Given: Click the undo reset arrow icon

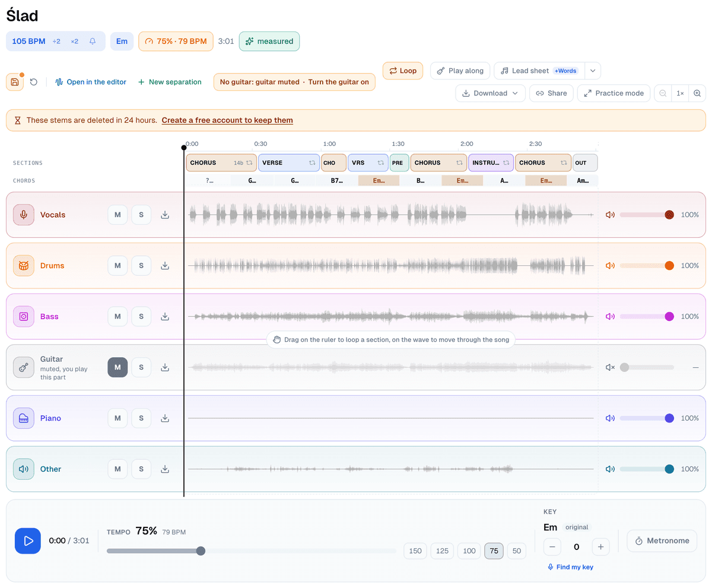Looking at the screenshot, I should (x=34, y=82).
